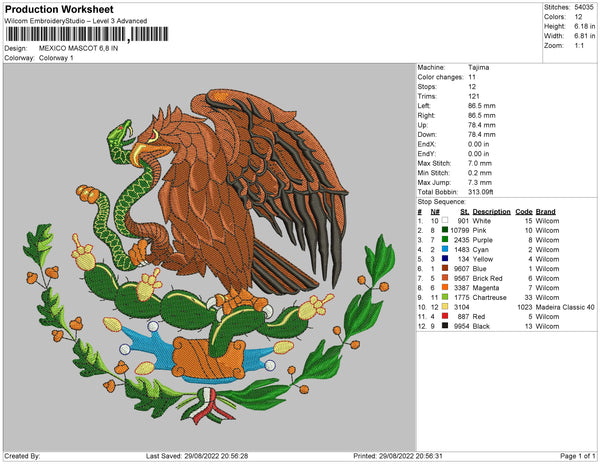This screenshot has height=464, width=600.
Task: Select the Madeira Classic 40 brand entry
Action: click(x=565, y=307)
